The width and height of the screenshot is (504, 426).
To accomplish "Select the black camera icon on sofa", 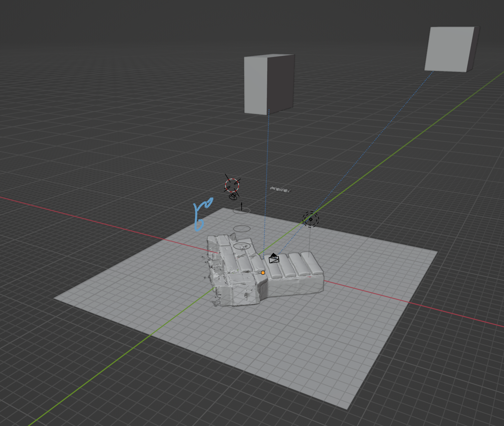I will [x=274, y=258].
